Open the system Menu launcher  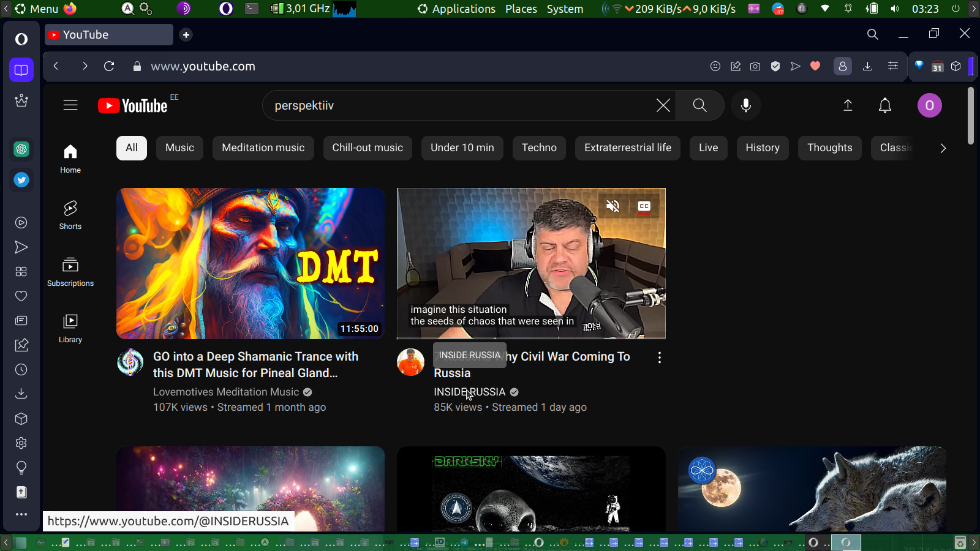(37, 9)
